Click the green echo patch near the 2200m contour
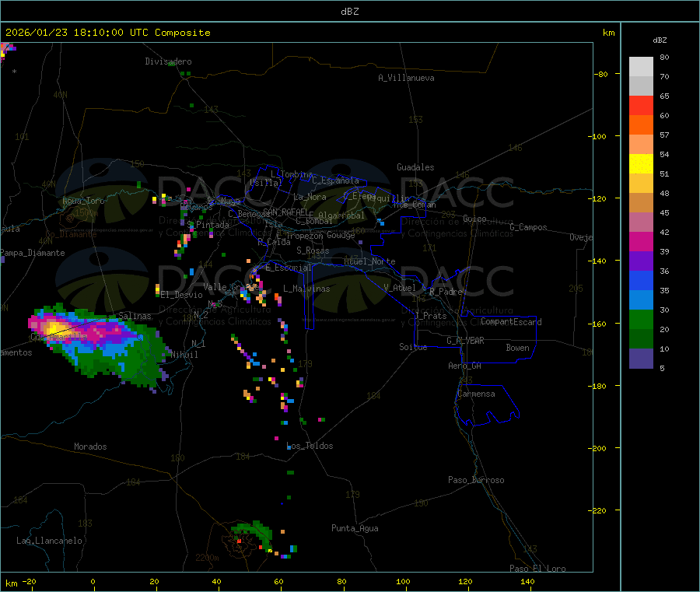This screenshot has width=700, height=592. pyautogui.click(x=254, y=533)
